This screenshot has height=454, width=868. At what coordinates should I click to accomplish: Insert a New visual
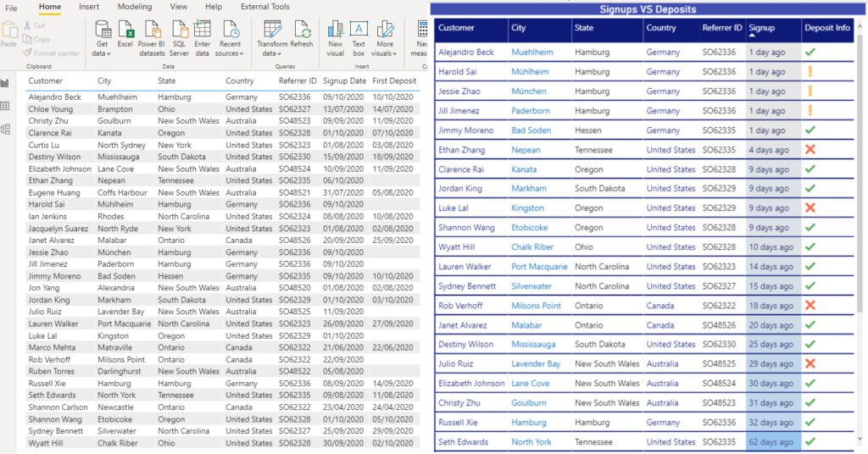coord(336,30)
